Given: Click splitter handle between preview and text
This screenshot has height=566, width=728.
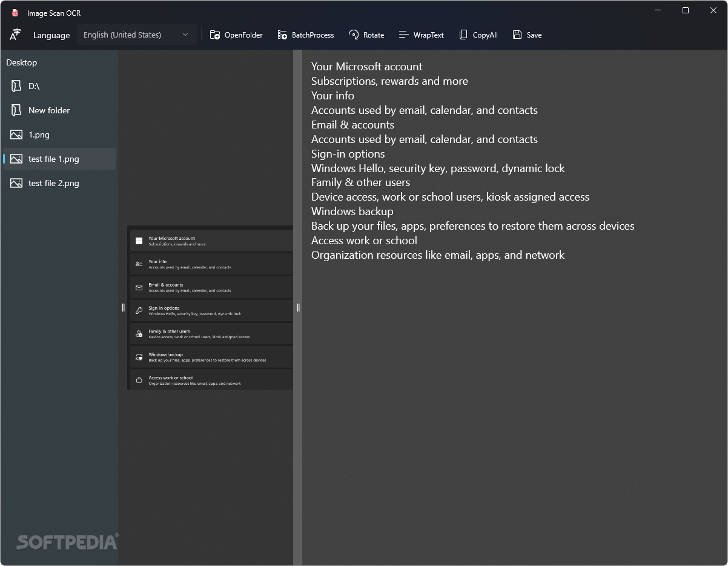Looking at the screenshot, I should (x=297, y=307).
